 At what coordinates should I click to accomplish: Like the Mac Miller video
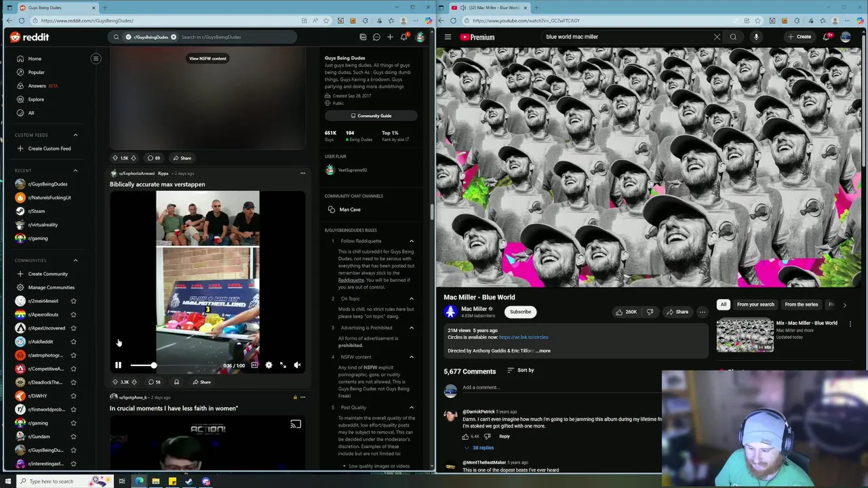627,312
